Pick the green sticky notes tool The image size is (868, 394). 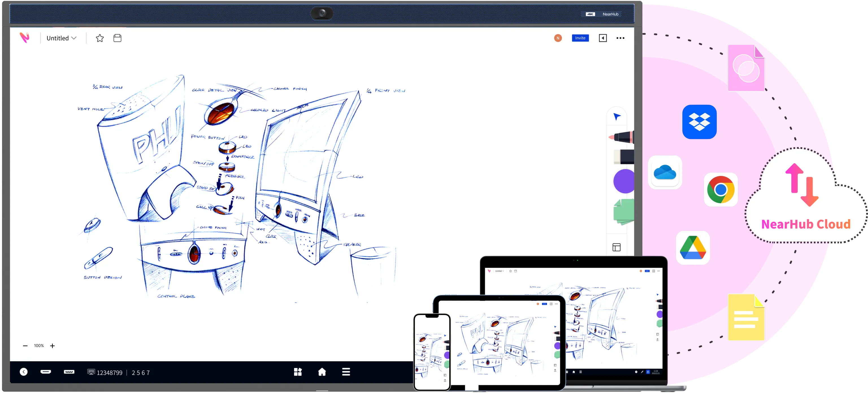623,212
